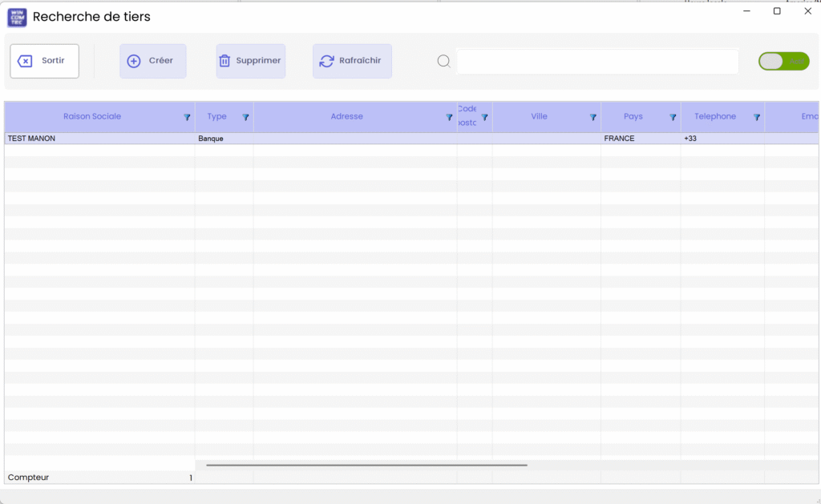Open the Code postal column filter

pos(484,118)
